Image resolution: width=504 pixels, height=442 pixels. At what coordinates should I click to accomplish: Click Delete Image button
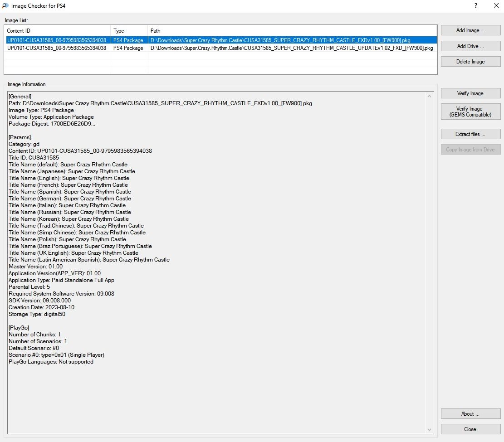coord(470,62)
